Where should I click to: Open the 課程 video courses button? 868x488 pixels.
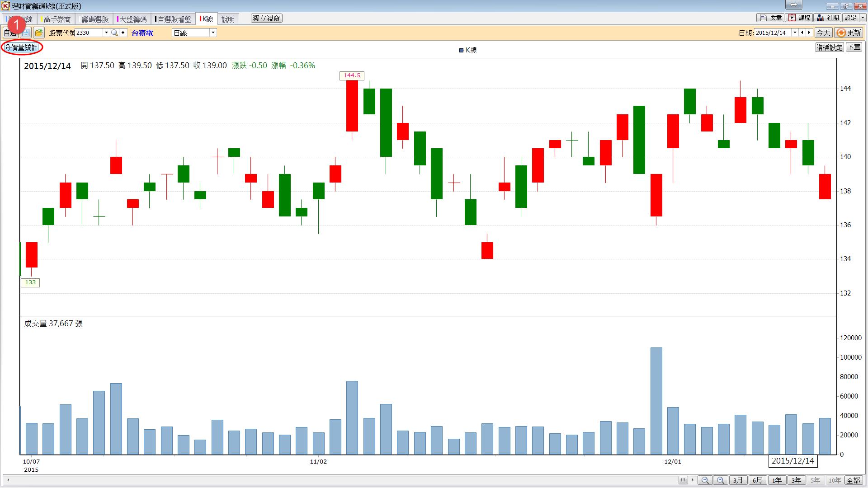pyautogui.click(x=799, y=18)
